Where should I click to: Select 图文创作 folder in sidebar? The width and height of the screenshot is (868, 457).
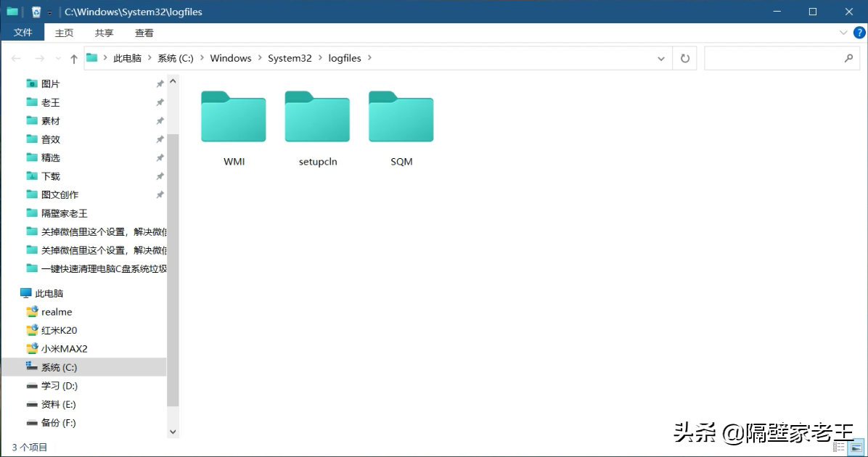click(x=60, y=194)
